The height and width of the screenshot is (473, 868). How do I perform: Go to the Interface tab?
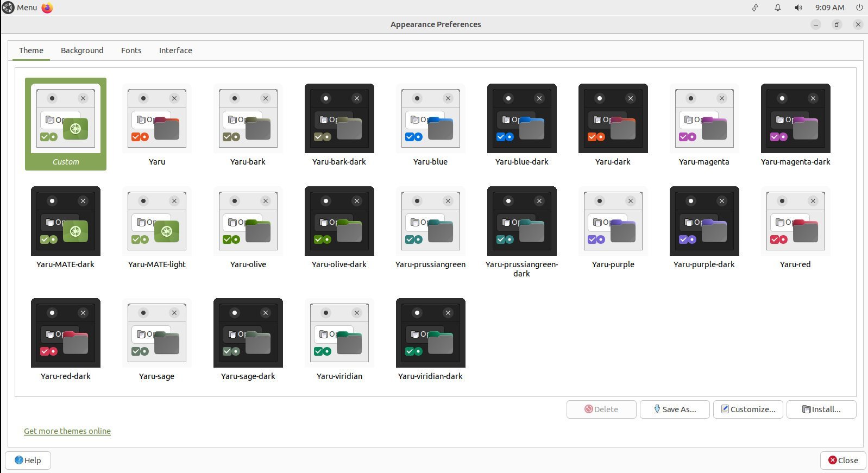[175, 51]
